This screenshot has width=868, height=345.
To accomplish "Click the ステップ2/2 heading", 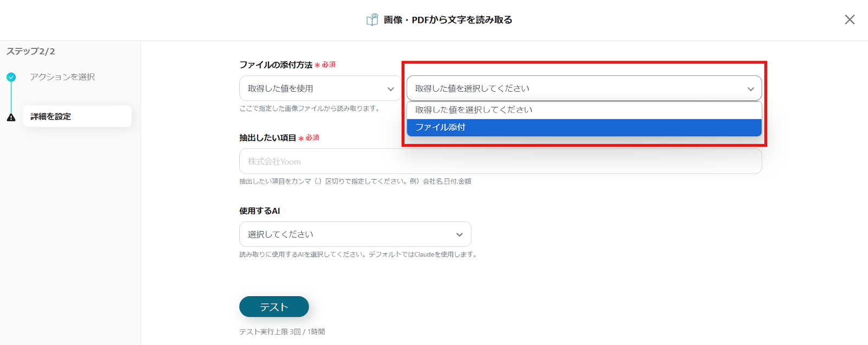I will (31, 52).
